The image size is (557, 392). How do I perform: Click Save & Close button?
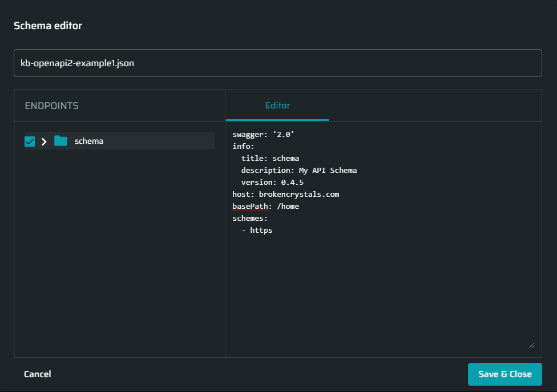click(x=504, y=374)
